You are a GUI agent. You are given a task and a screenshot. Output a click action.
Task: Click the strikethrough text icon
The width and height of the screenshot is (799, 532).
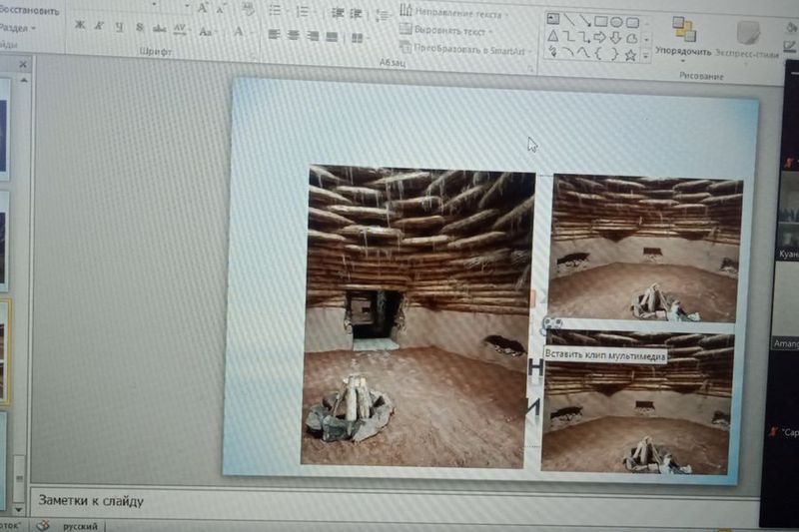pos(160,28)
